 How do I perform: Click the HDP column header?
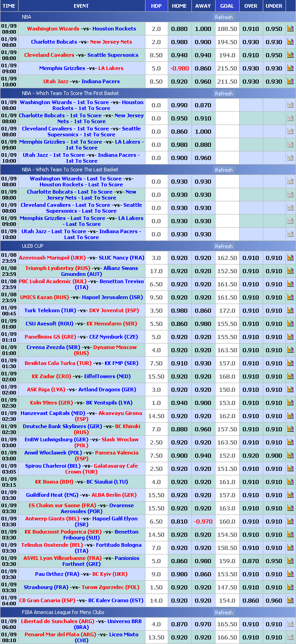pyautogui.click(x=156, y=6)
